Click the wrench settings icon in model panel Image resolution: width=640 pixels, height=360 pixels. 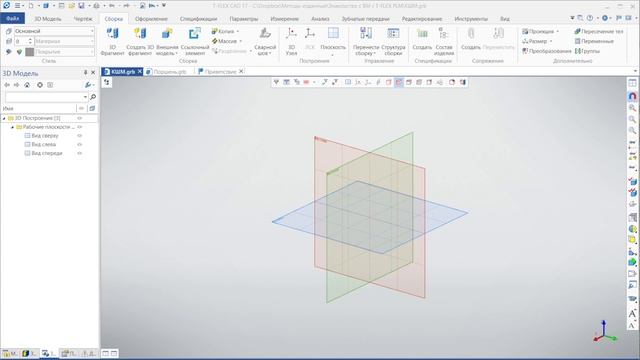click(x=89, y=85)
